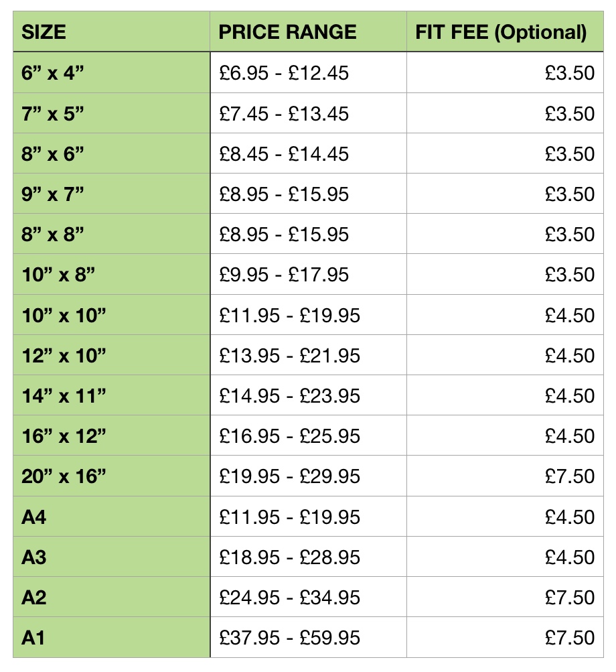Select the A1 fit fee £7.50 cell
The image size is (616, 672).
[505, 638]
